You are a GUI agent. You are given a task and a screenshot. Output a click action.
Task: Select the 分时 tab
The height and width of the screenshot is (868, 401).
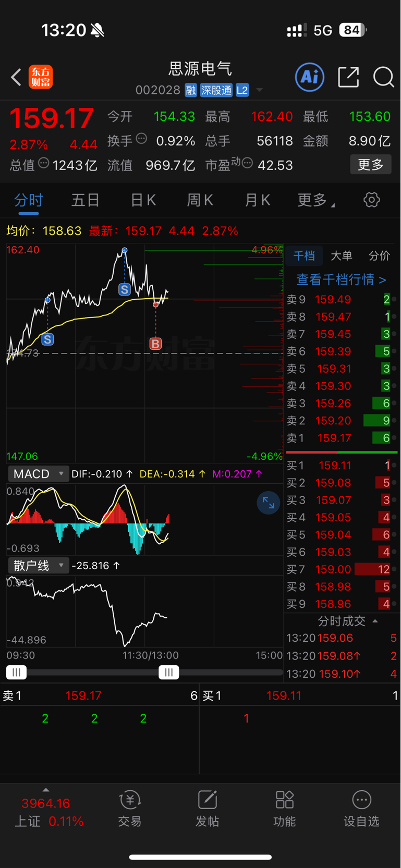(29, 200)
